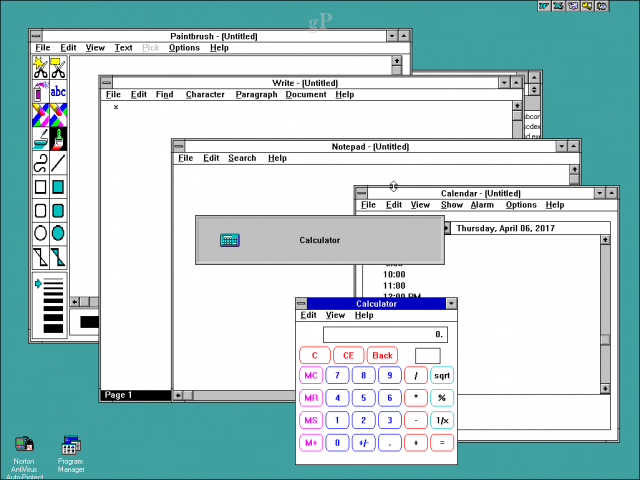Click the Notepad vertical scrollbar up arrow
This screenshot has width=640, height=480.
[574, 169]
